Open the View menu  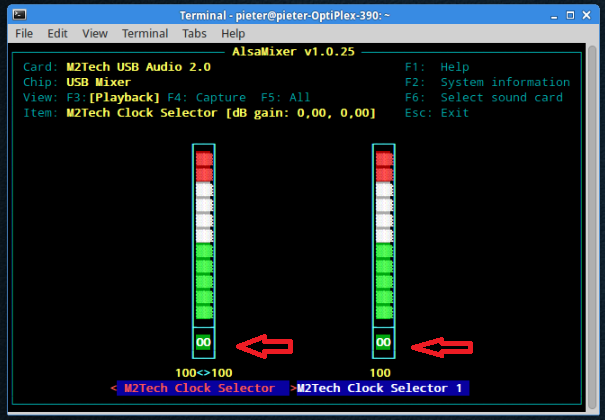pyautogui.click(x=95, y=34)
